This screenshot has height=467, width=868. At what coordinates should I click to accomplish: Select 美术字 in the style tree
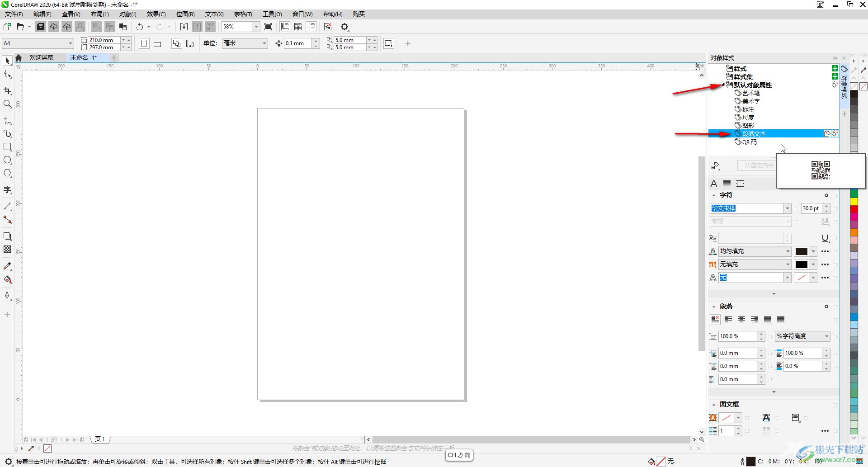pos(751,101)
